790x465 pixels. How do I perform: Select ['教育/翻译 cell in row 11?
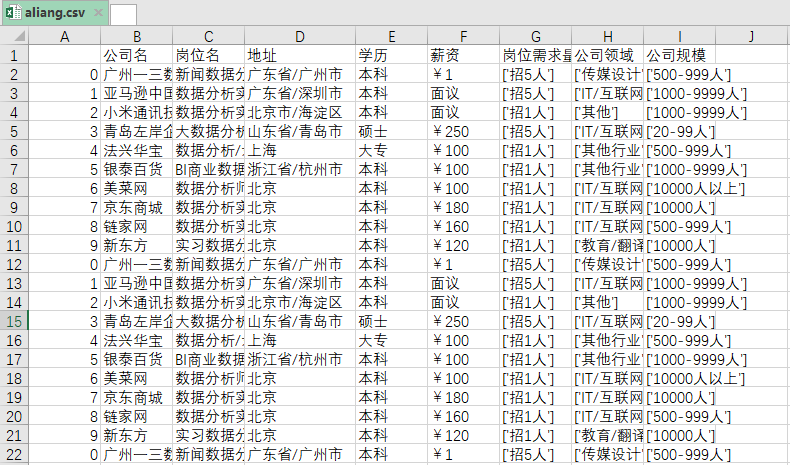608,245
